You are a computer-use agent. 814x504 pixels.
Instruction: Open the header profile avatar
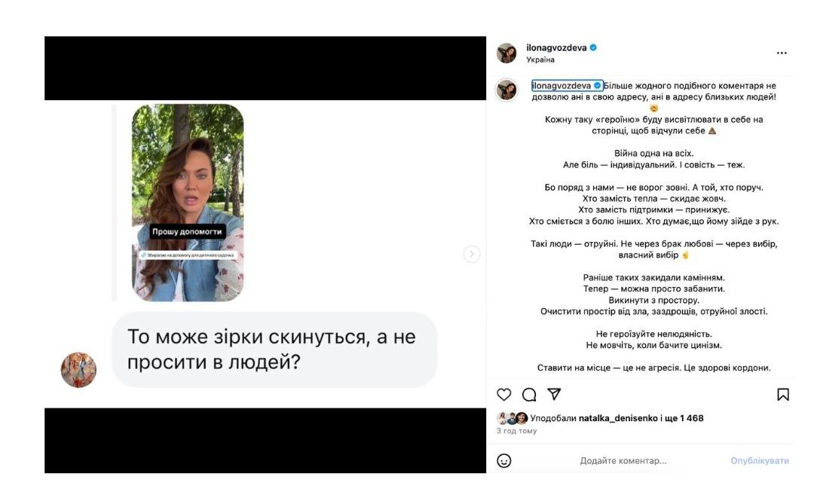click(506, 53)
